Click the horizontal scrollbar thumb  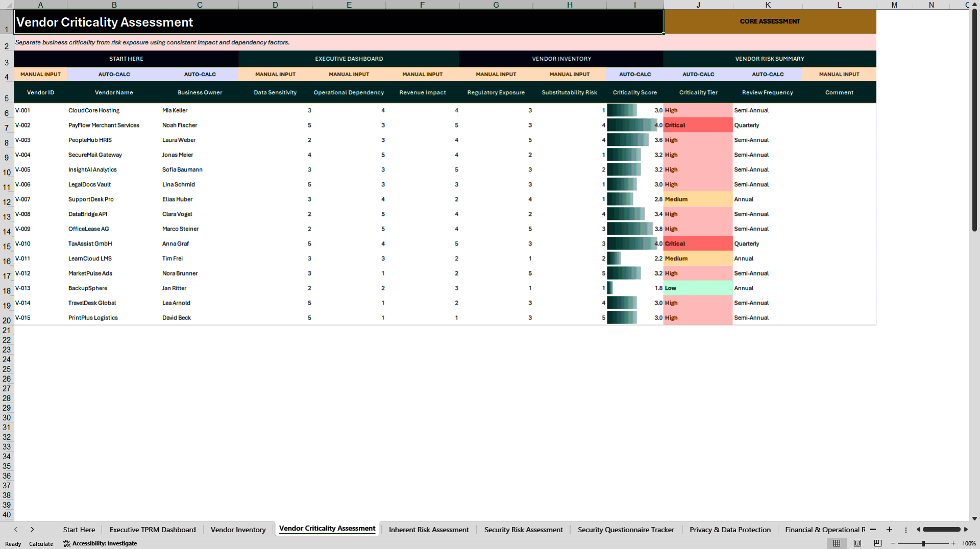click(x=942, y=530)
